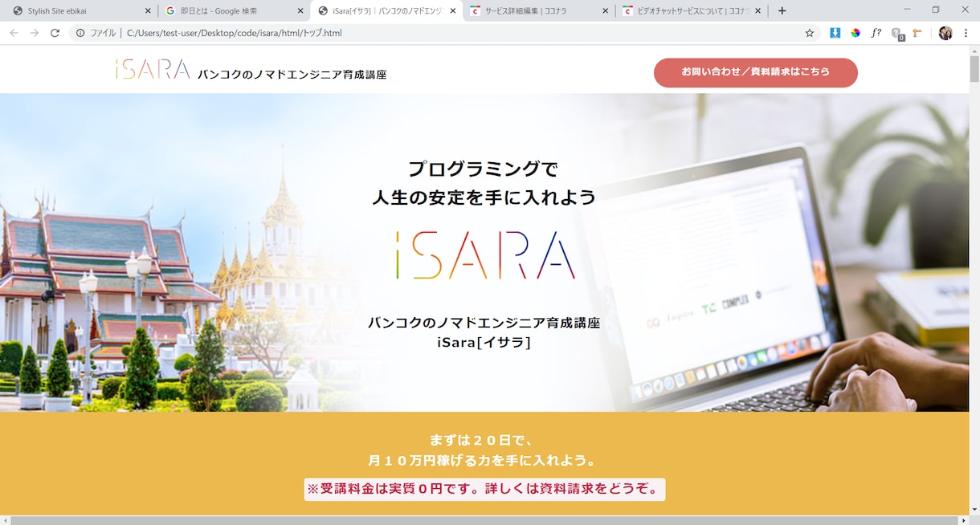Click the vertical scrollbar thumb
980x525 pixels.
[x=974, y=69]
